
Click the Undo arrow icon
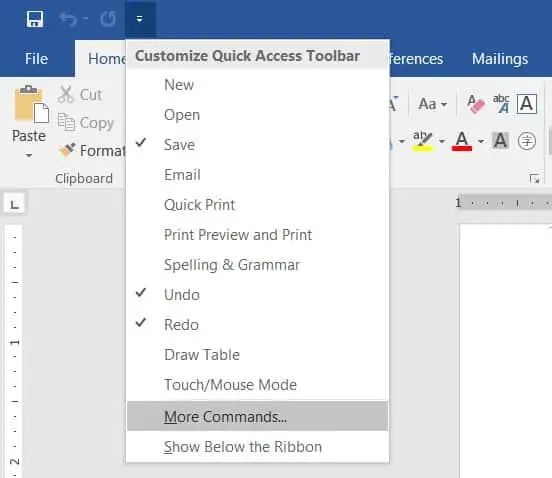coord(68,19)
